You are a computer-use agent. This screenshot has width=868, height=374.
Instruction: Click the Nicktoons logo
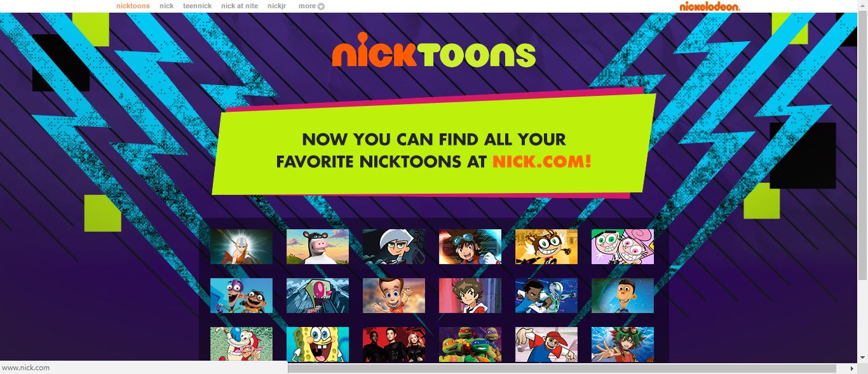click(434, 50)
